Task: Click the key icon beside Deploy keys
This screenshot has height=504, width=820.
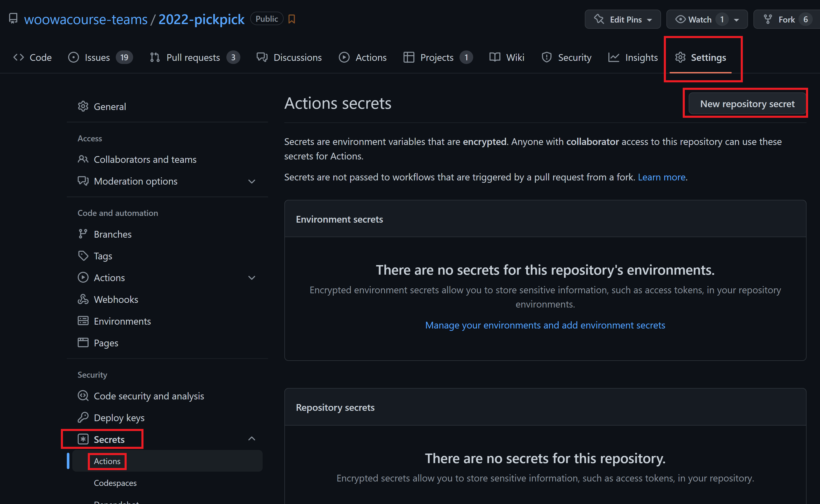Action: point(83,417)
